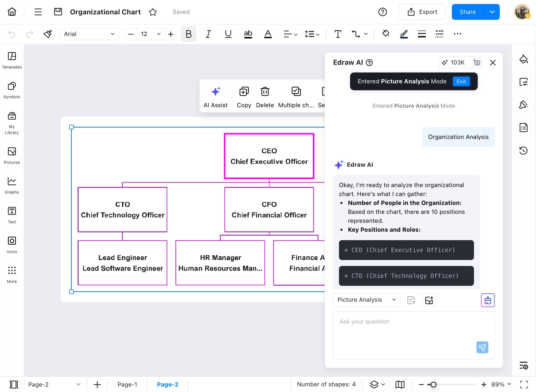This screenshot has height=392, width=536.
Task: Adjust the zoom slider
Action: 433,384
